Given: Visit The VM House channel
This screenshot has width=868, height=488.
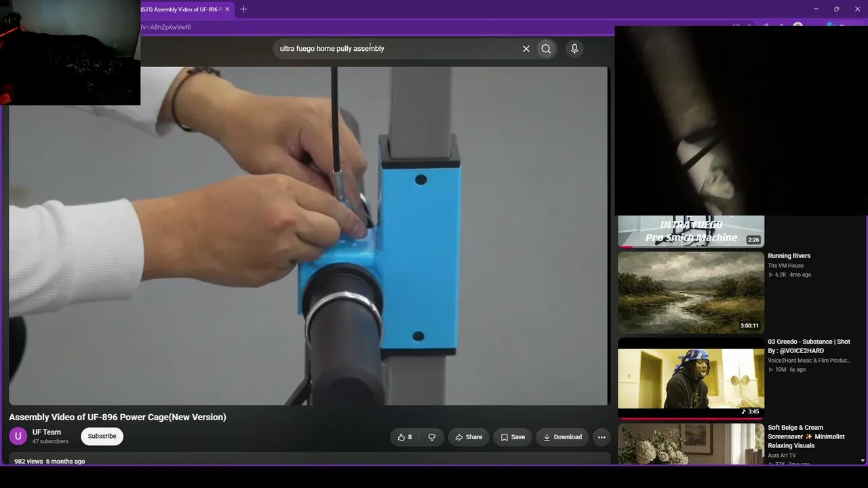Looking at the screenshot, I should coord(785,266).
